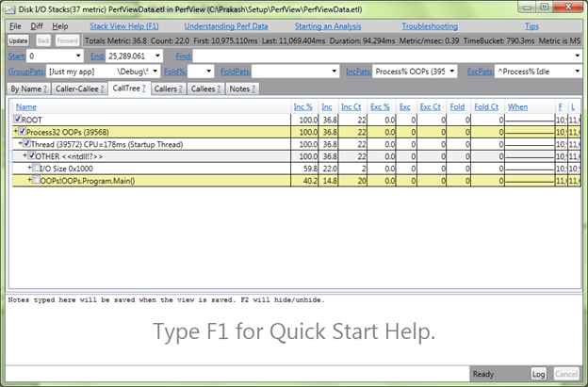Click the Notes text area
Image resolution: width=588 pixels, height=387 pixels.
294,330
